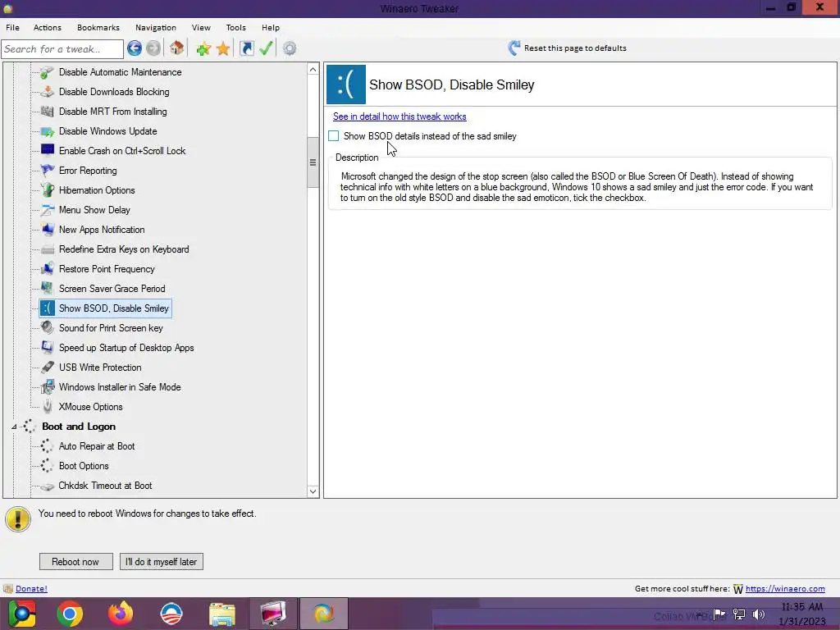The width and height of the screenshot is (840, 630).
Task: Open the Actions menu
Action: point(47,27)
